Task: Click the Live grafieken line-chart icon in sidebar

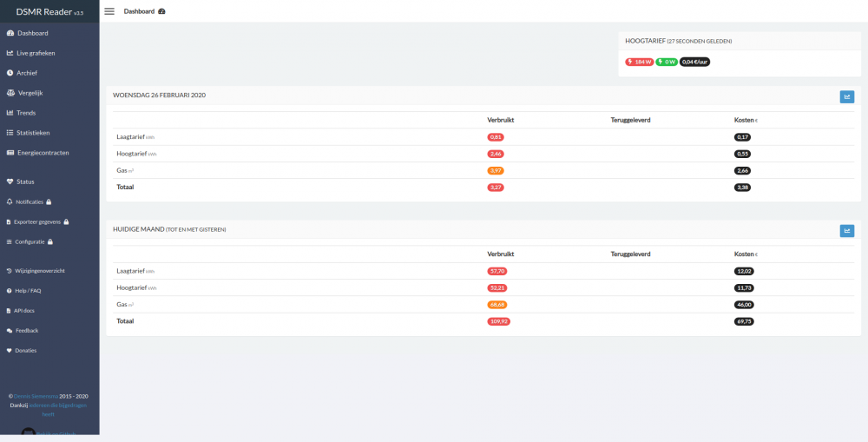Action: pos(10,53)
